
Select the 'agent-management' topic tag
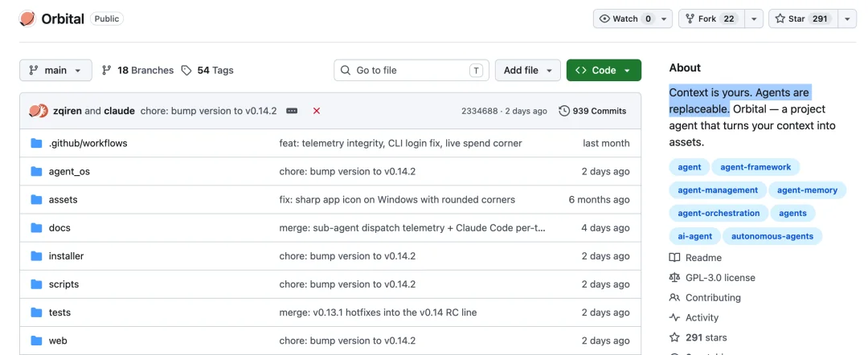point(718,190)
